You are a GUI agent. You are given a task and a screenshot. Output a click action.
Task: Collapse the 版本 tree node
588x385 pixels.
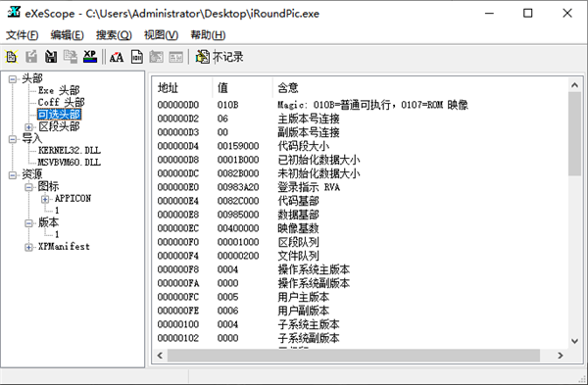coord(28,223)
